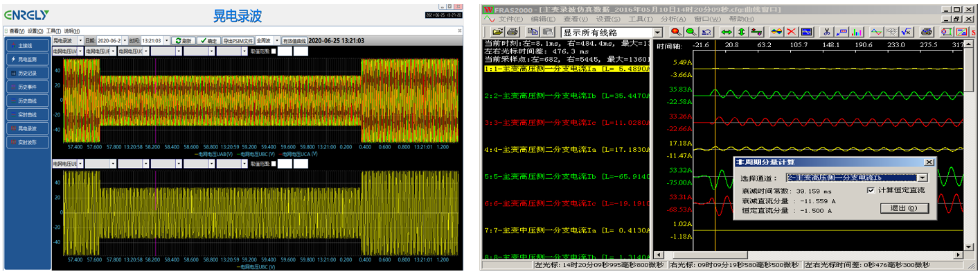Open 晃电监测 in the left sidebar
980x274 pixels.
pyautogui.click(x=27, y=60)
